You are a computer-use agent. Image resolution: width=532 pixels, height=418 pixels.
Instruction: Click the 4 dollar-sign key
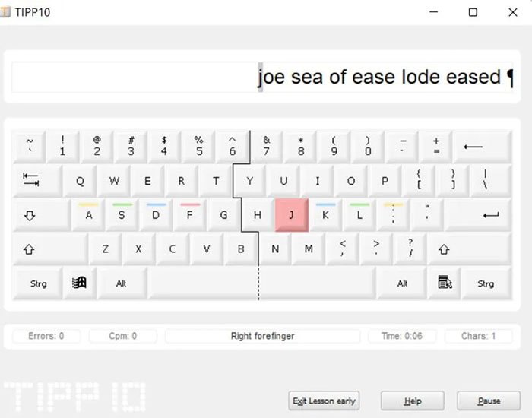[x=165, y=147]
